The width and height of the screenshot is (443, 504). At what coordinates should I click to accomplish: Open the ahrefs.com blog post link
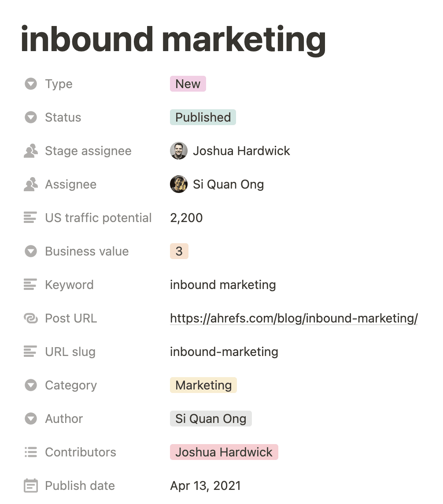click(x=293, y=318)
